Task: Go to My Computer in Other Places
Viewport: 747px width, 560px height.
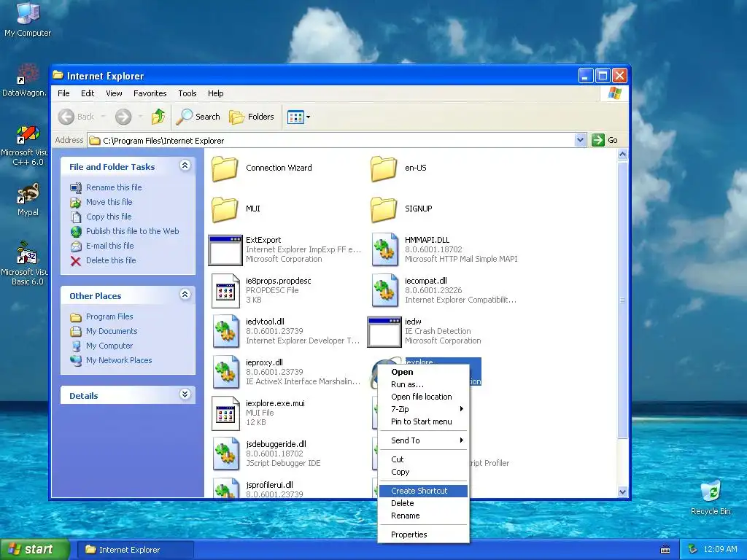Action: 109,346
